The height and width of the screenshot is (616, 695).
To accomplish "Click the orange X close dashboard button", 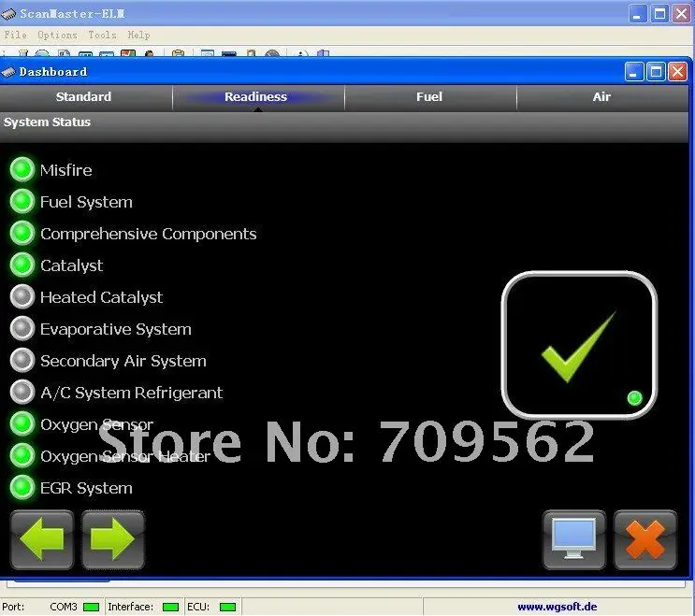I will (x=645, y=539).
